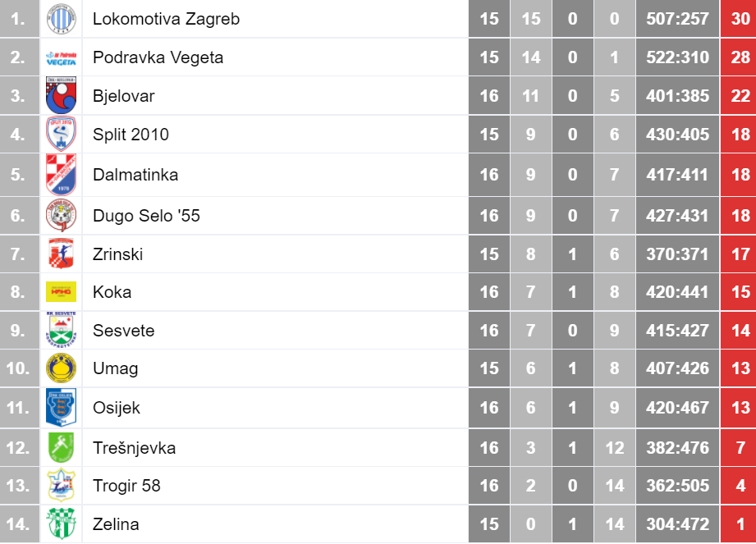
Task: Click Lokomotiva Zagreb's 507:257 goal ratio
Action: coord(677,19)
